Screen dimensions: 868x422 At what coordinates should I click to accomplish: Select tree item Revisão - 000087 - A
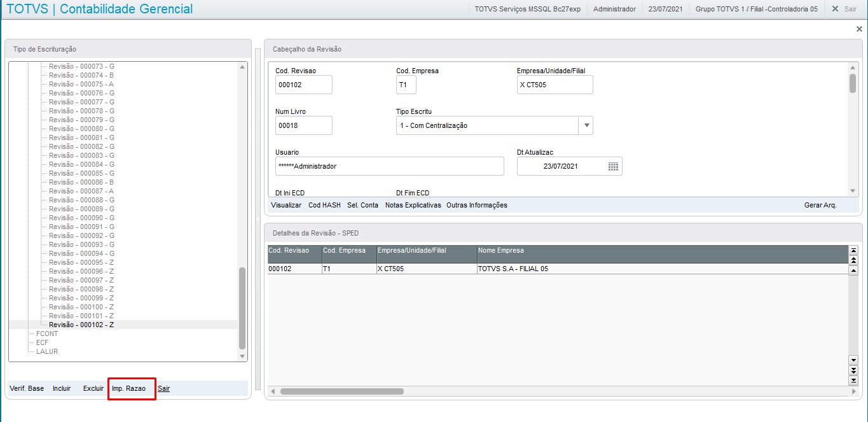pos(81,191)
